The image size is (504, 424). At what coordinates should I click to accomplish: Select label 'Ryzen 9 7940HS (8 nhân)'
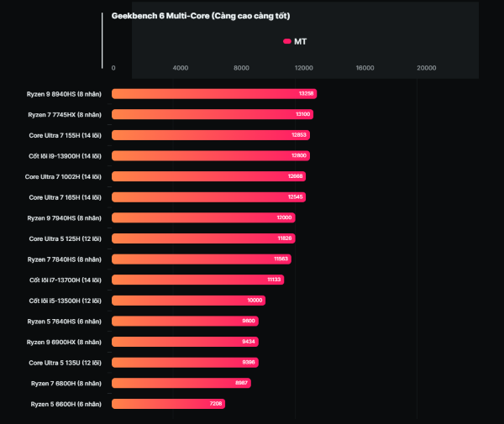pyautogui.click(x=65, y=218)
